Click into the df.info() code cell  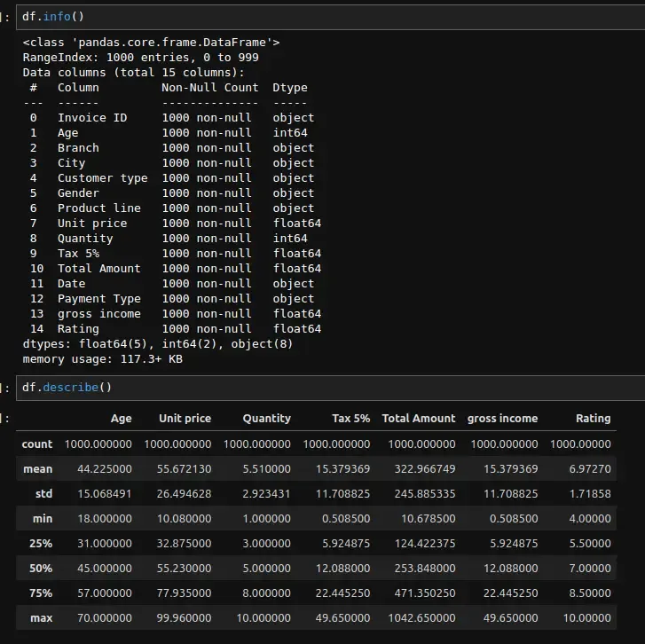[x=328, y=17]
